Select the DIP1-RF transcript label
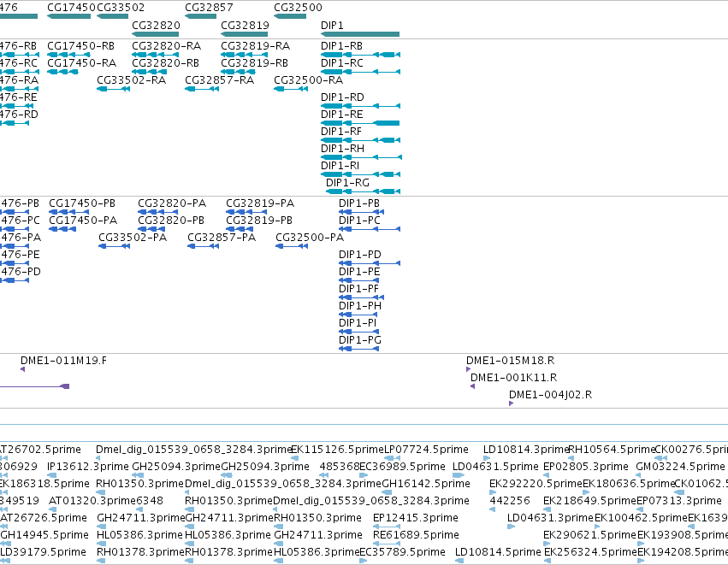Viewport: 728px width, 565px height. pyautogui.click(x=341, y=132)
